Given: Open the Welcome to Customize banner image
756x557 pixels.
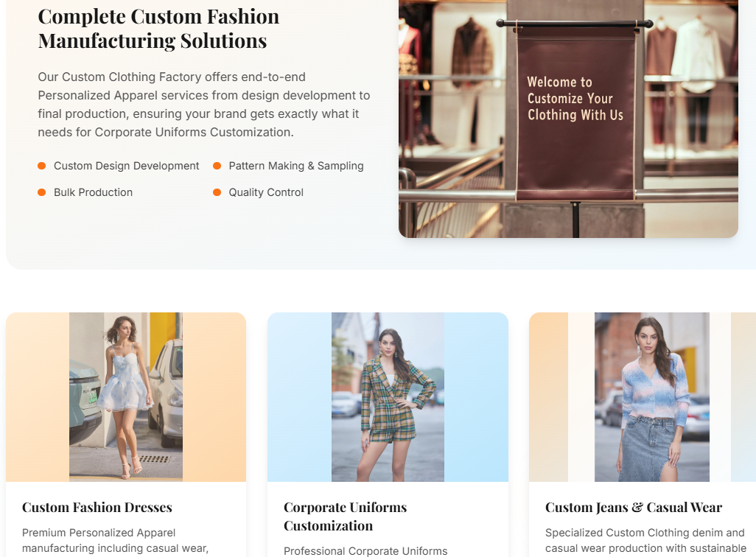Looking at the screenshot, I should point(568,118).
